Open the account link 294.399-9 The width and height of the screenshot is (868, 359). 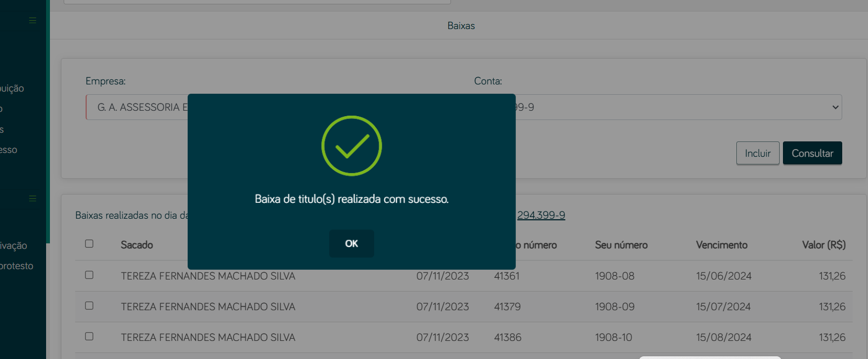coord(541,215)
